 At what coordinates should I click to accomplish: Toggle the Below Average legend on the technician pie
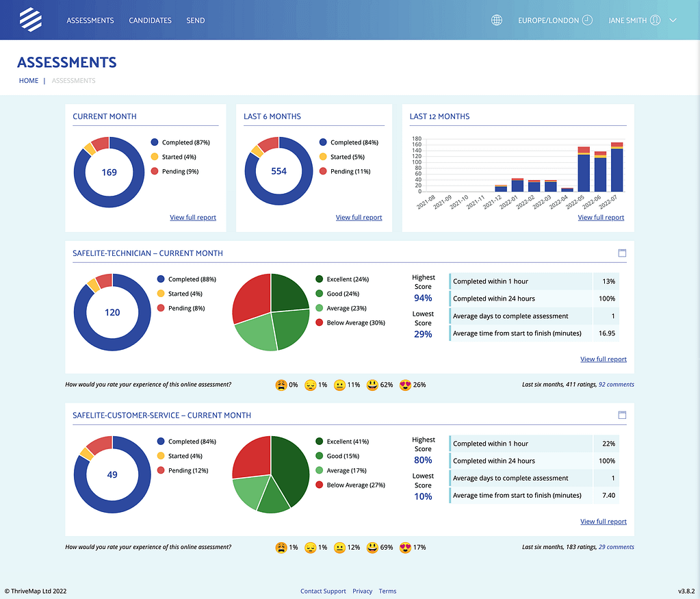point(351,323)
